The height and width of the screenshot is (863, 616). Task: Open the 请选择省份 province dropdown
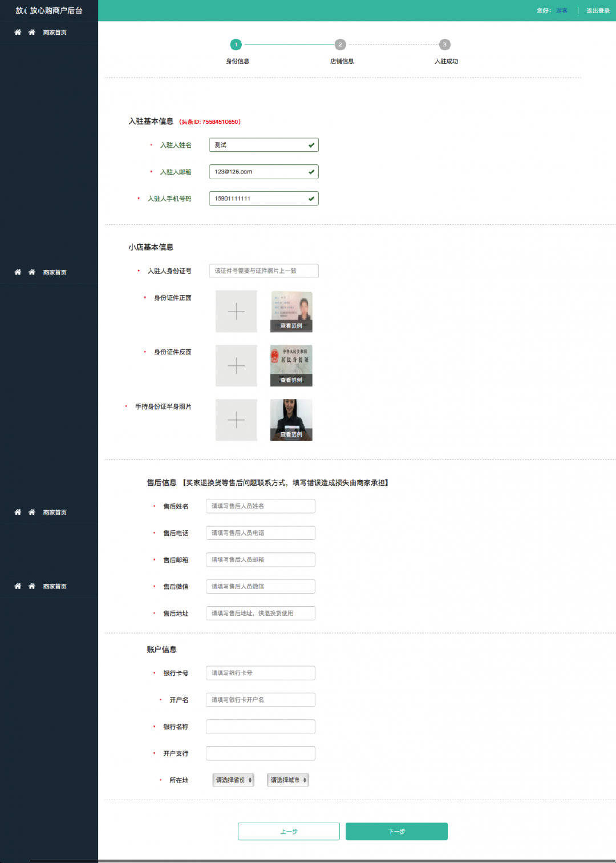tap(233, 780)
